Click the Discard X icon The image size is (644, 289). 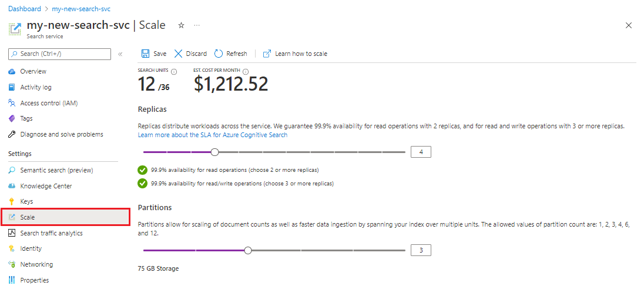point(178,54)
